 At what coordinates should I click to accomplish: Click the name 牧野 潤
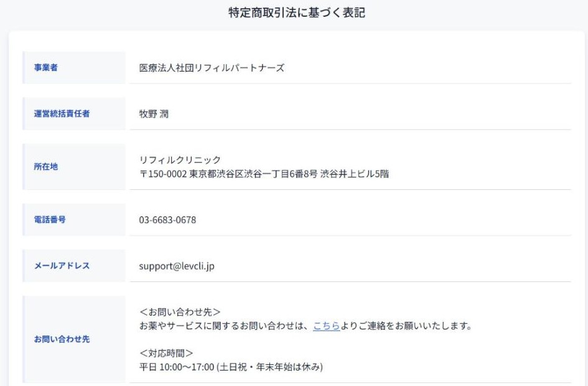154,114
